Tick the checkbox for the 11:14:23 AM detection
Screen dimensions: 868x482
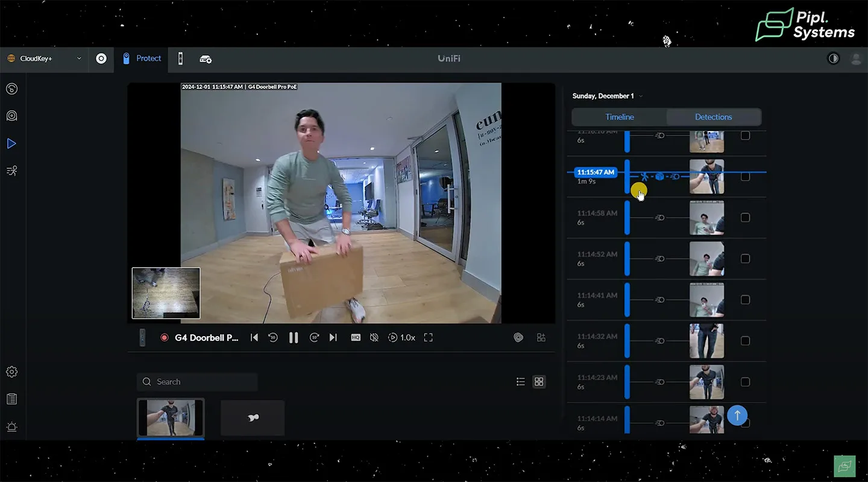746,382
